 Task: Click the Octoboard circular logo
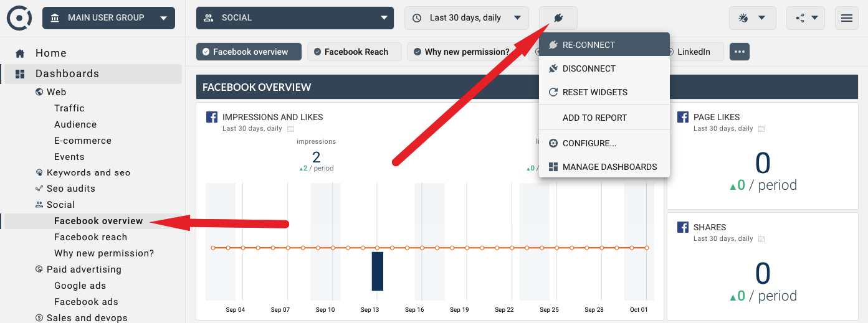point(19,18)
